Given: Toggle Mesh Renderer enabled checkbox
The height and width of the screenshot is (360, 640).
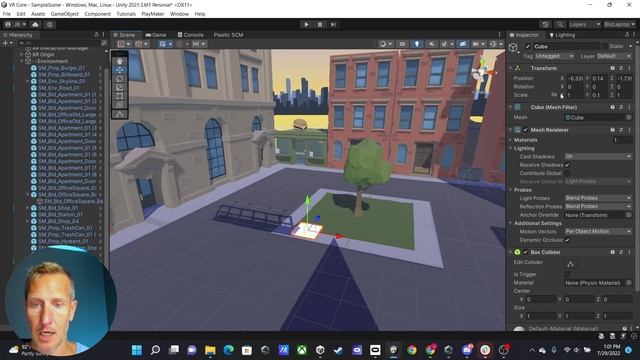Looking at the screenshot, I should 525,130.
